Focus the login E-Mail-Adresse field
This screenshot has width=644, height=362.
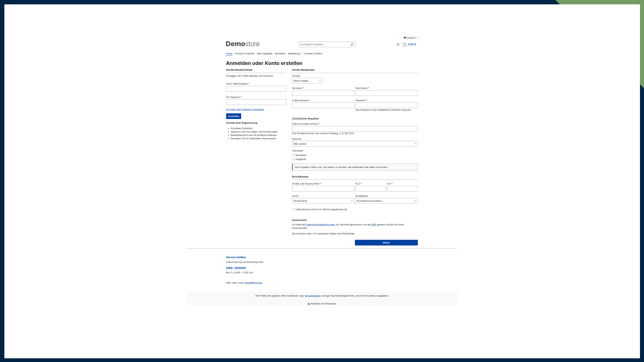coord(256,89)
